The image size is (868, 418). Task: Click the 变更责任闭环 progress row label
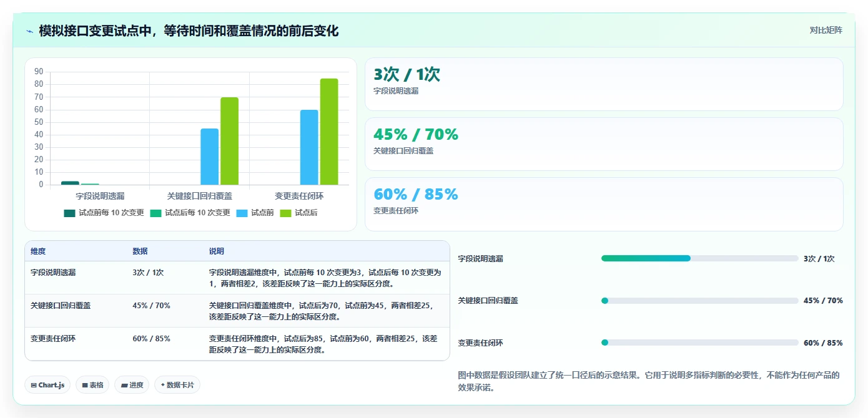(x=481, y=343)
